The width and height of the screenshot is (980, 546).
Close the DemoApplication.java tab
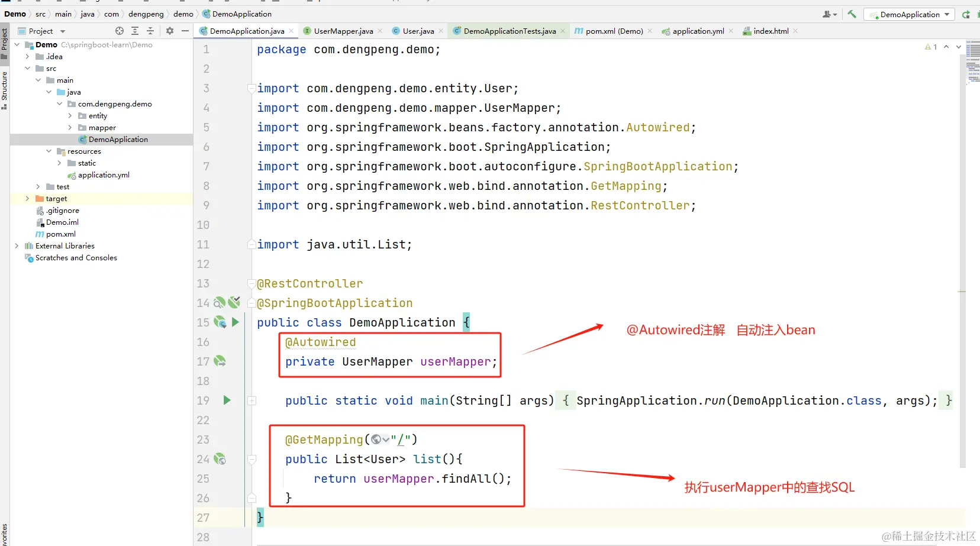[x=291, y=31]
